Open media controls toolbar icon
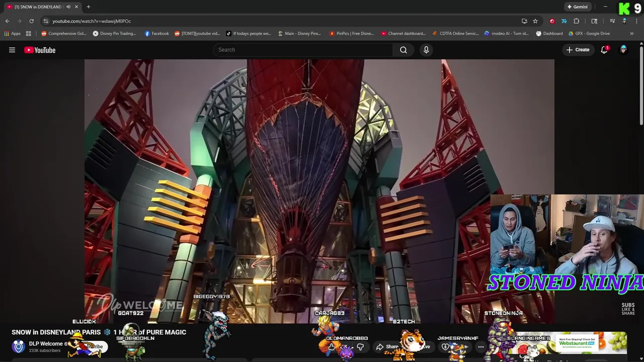The width and height of the screenshot is (644, 362). [x=612, y=21]
